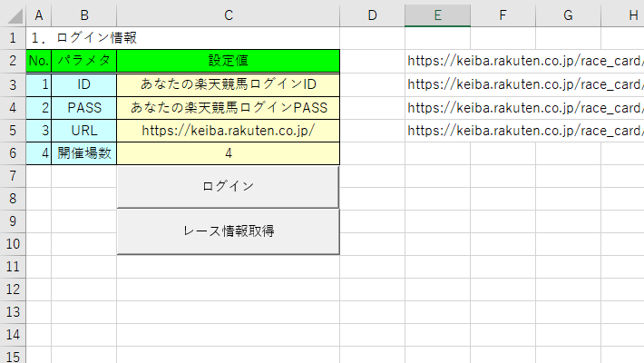Select row 7 header
This screenshot has width=644, height=363.
[x=13, y=176]
